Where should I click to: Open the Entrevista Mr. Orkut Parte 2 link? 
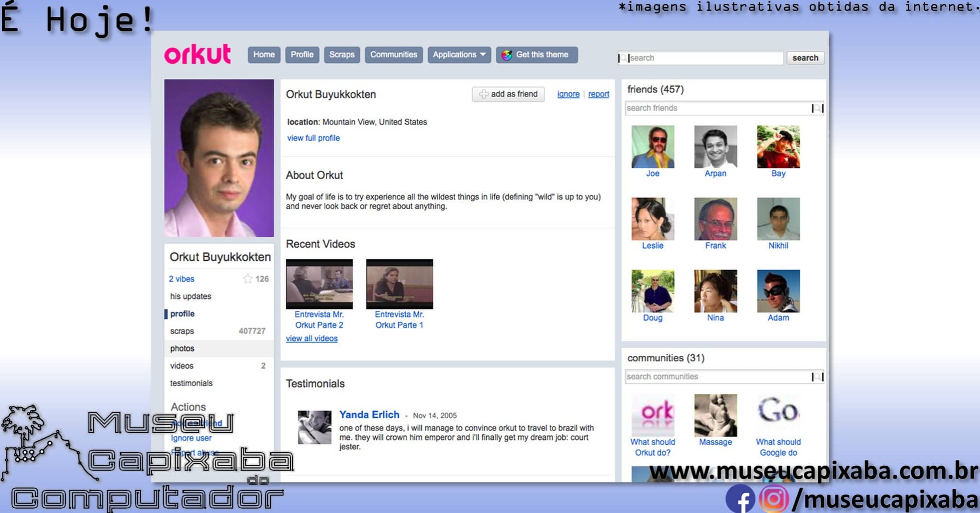click(x=319, y=320)
